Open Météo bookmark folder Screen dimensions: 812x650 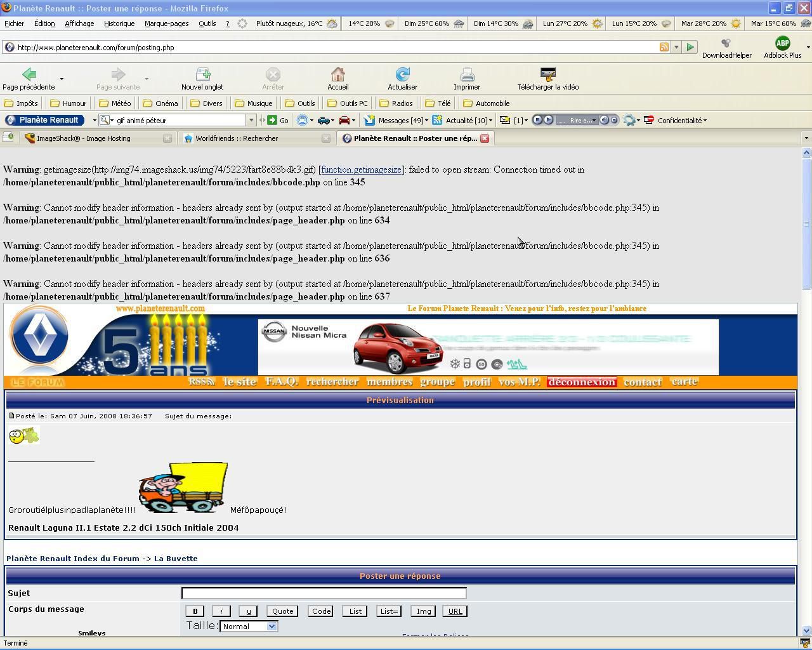pos(115,103)
